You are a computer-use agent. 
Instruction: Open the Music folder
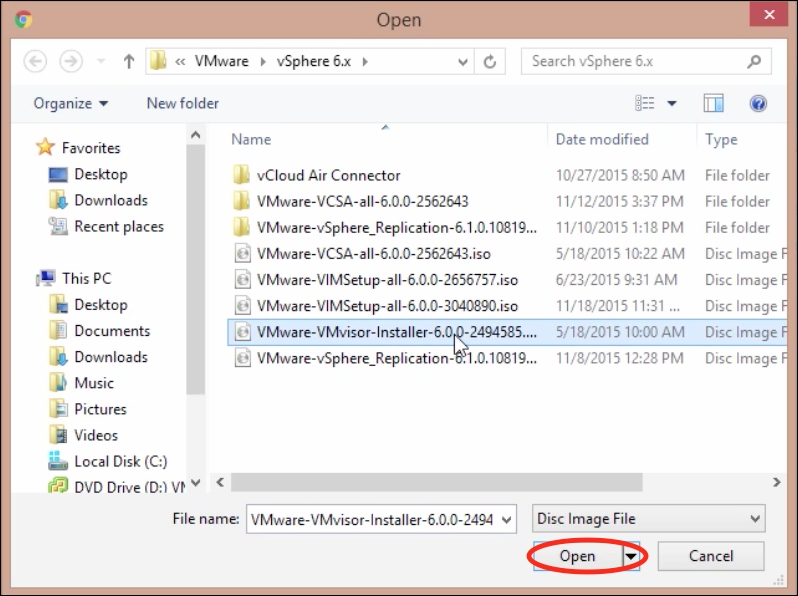(81, 383)
